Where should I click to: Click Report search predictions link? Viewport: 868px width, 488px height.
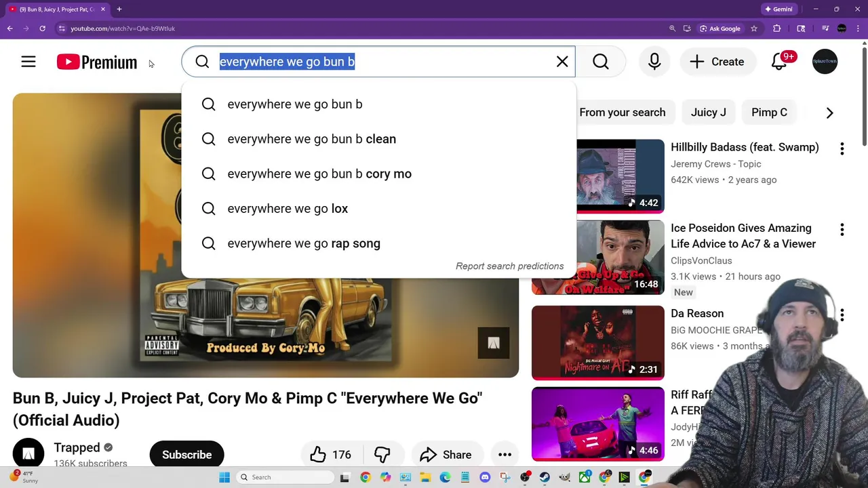click(509, 266)
